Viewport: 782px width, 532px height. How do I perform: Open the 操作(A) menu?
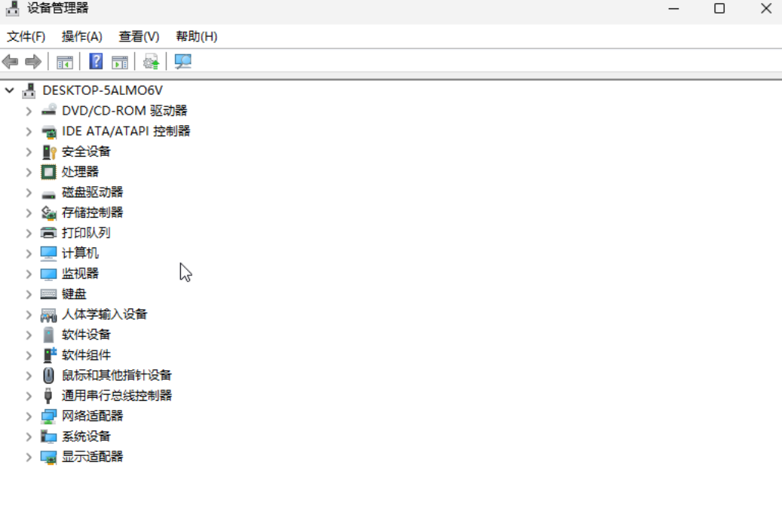click(x=81, y=36)
